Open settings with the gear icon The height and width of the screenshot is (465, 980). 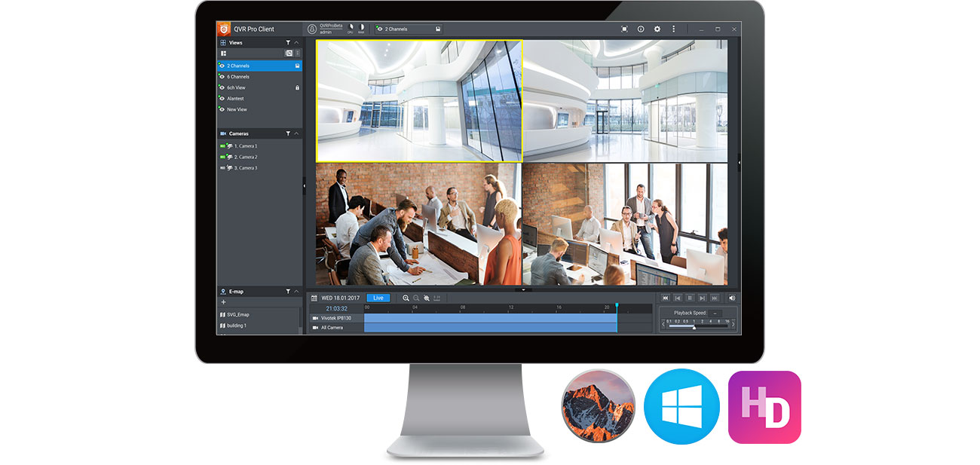click(x=657, y=29)
